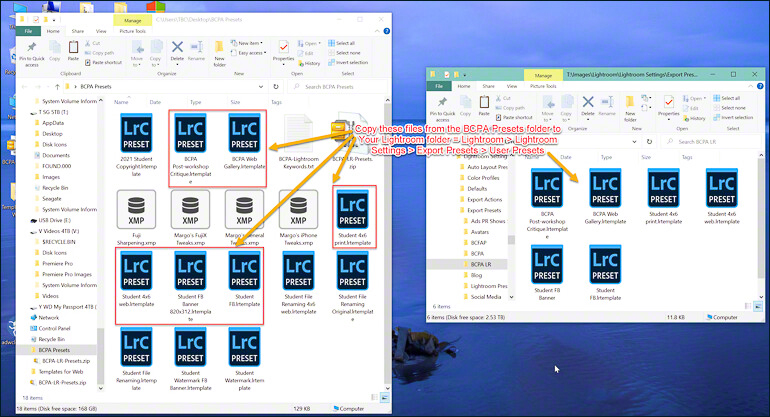
Task: Click Select none in right window ribbon
Action: point(730,108)
